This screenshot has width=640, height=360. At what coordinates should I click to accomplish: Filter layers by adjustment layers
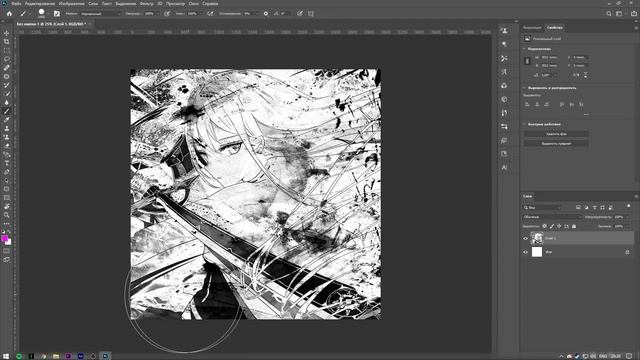click(x=587, y=207)
